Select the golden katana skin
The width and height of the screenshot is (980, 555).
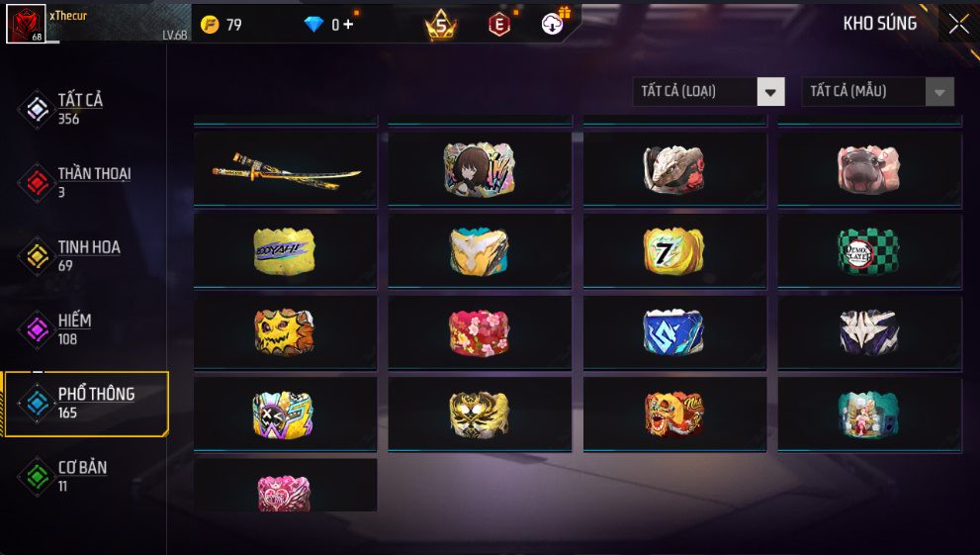point(285,168)
